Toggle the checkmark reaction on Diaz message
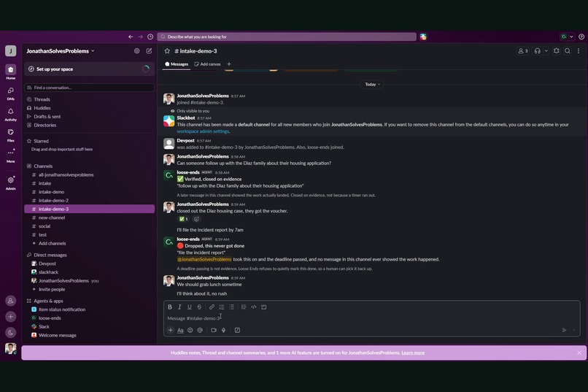Viewport: 588px width, 392px height. tap(183, 219)
